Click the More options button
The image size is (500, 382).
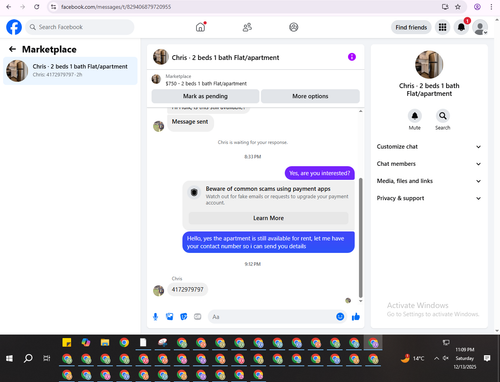(x=310, y=96)
